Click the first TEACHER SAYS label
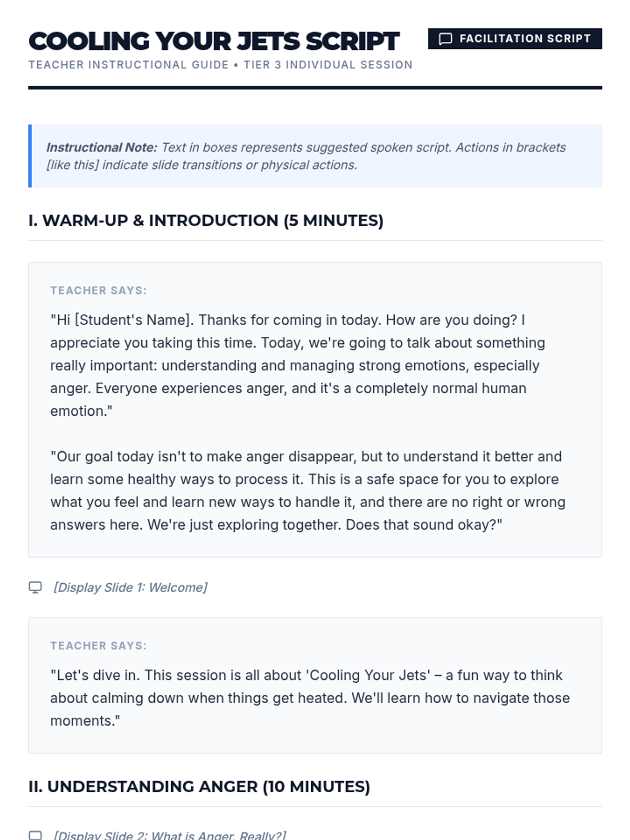Viewport: 630px width, 840px height. (98, 290)
